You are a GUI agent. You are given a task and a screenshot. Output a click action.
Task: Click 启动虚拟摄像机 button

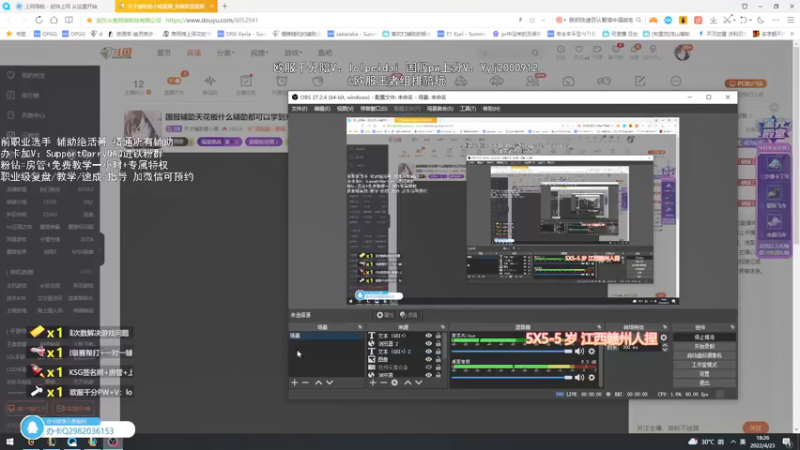704,356
